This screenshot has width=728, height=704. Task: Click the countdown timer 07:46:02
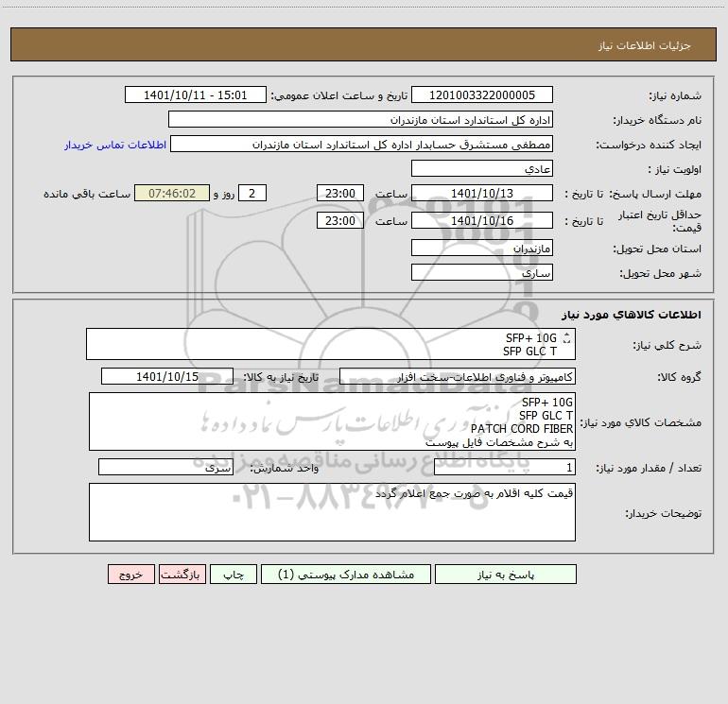click(172, 193)
